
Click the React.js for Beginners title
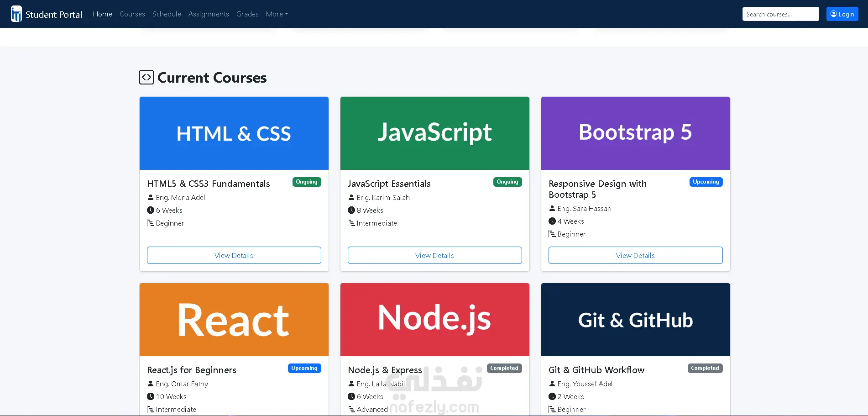click(192, 370)
